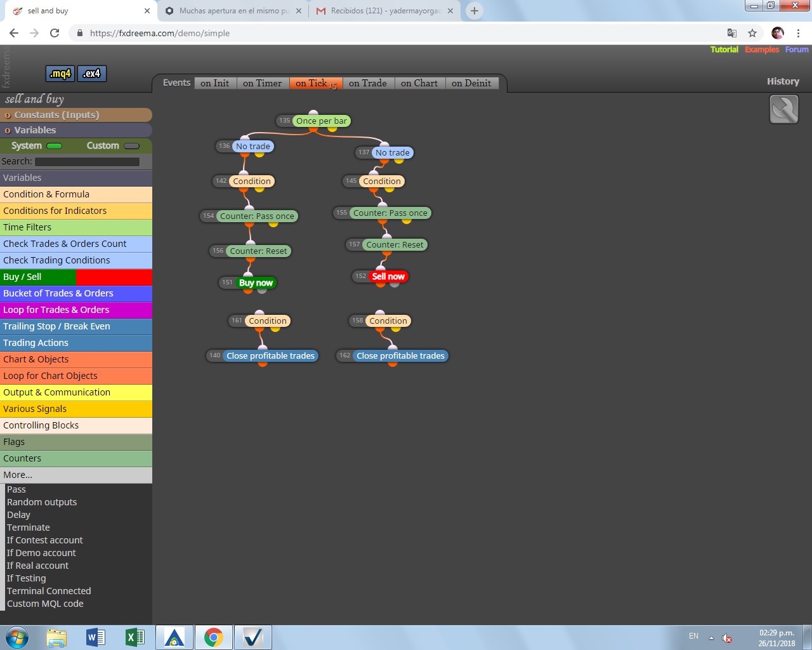Select block 162 Close profitable trades
This screenshot has height=650, width=812.
point(400,356)
